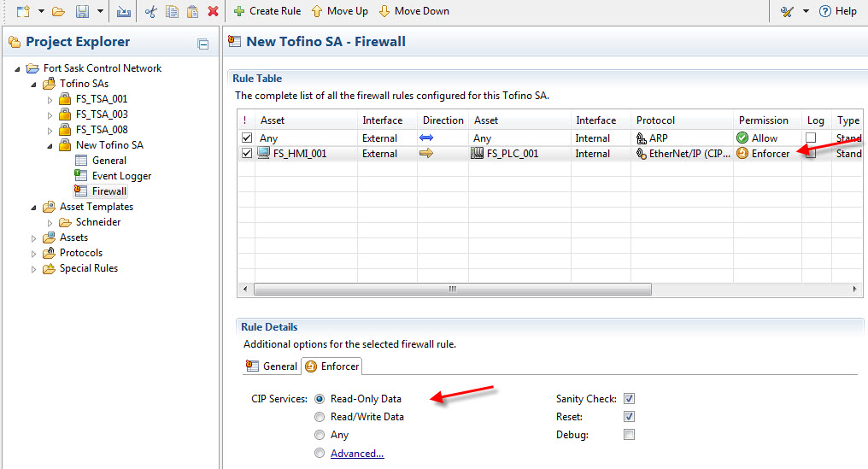Screen dimensions: 868x469
Task: Expand the Protocols node
Action: click(33, 254)
